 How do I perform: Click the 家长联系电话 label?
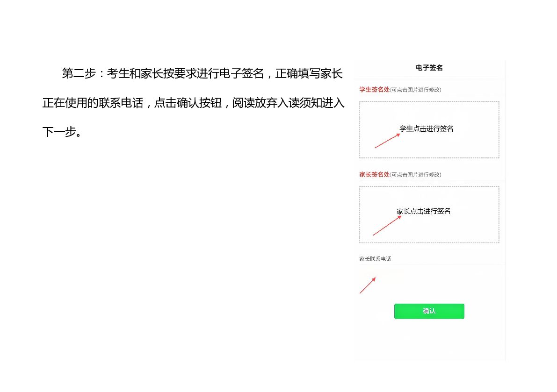pos(375,258)
